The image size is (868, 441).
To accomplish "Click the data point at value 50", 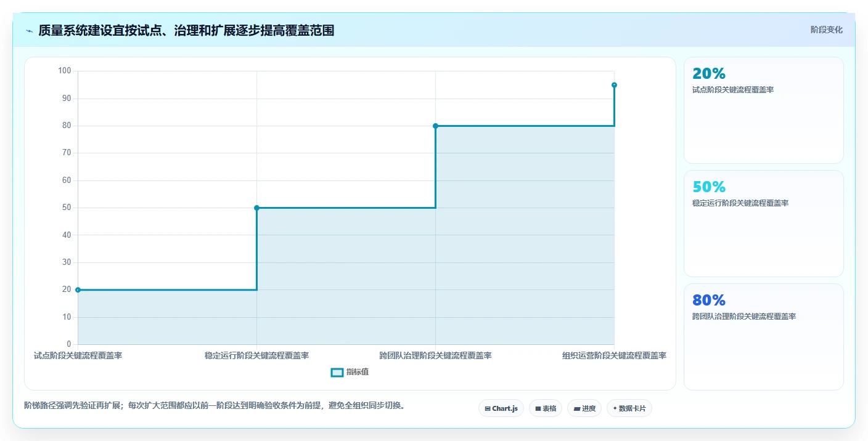I will pos(256,208).
